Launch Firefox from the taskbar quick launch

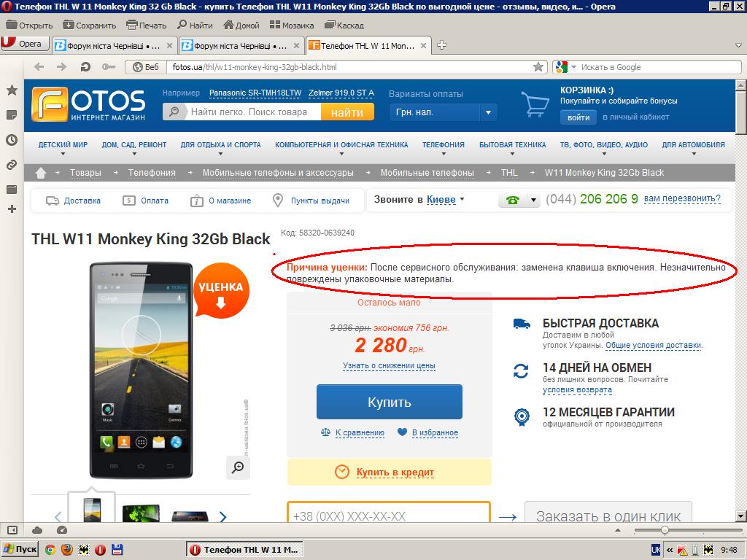[67, 549]
